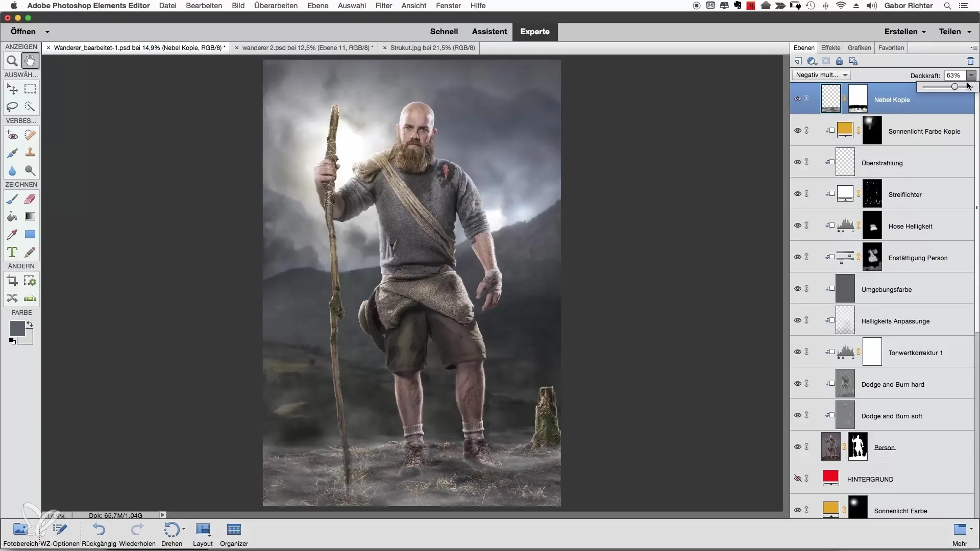Hide the Hose Helligkeit layer
Image resolution: width=980 pixels, height=551 pixels.
point(797,226)
